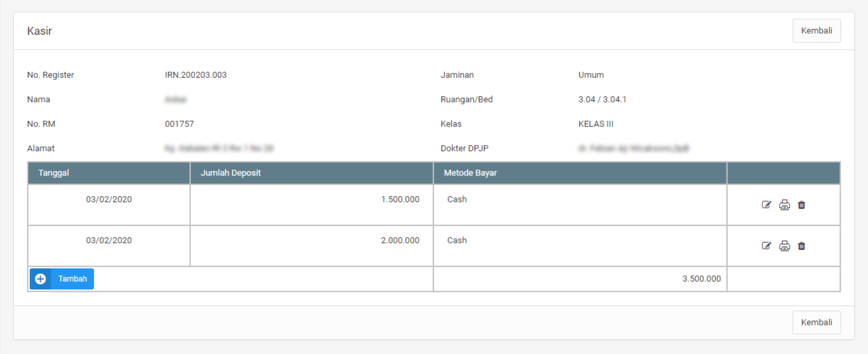The image size is (868, 354).
Task: Click the register number IRN.200203.003
Action: click(195, 75)
